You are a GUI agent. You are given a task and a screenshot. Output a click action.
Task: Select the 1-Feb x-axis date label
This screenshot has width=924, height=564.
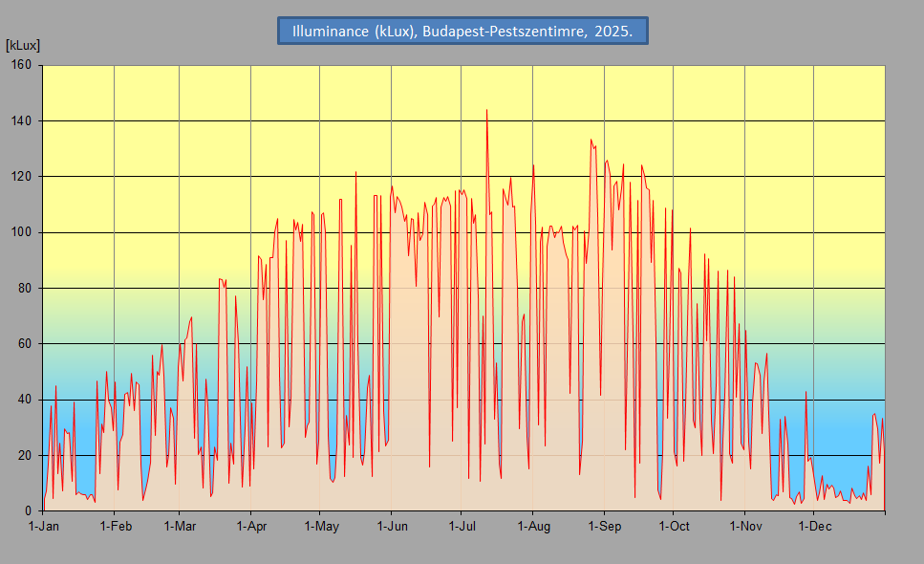pos(116,527)
